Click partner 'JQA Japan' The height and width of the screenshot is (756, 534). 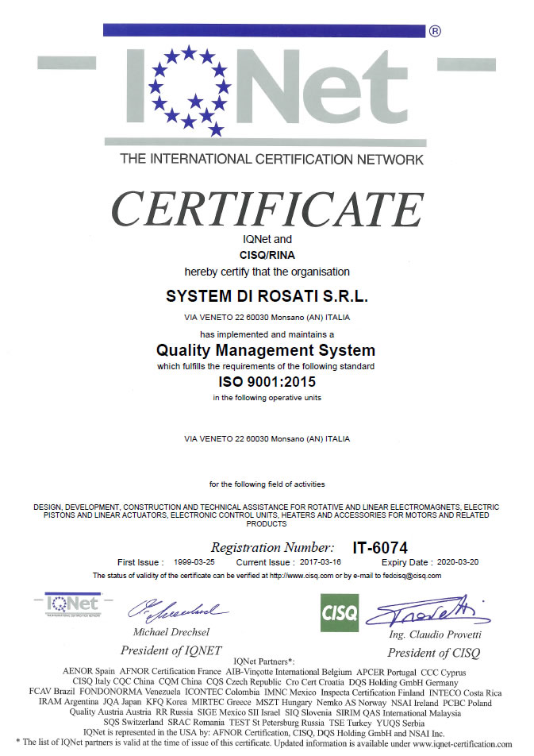122,701
